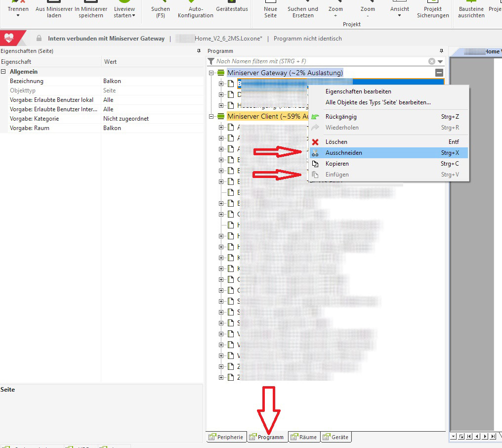Click 'Programm nicht identisch' status text

pos(308,39)
